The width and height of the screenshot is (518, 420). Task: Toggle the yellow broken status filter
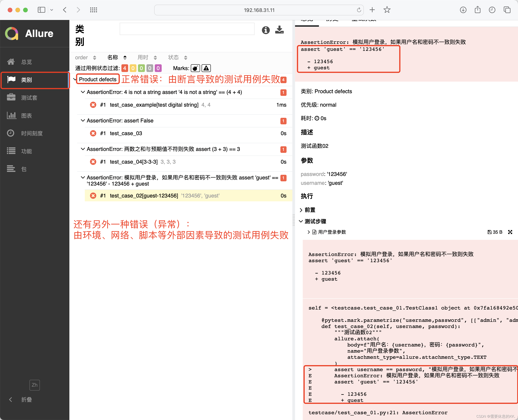[133, 68]
